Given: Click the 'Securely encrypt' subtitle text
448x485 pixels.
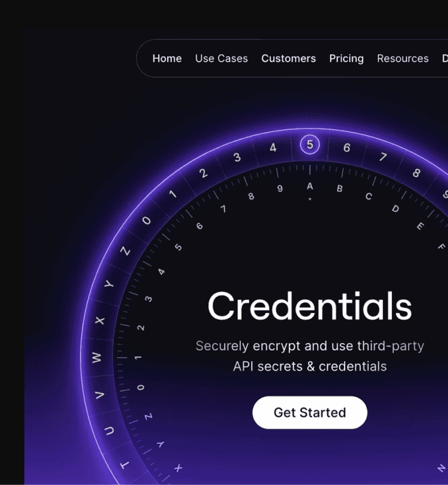Looking at the screenshot, I should [x=310, y=356].
